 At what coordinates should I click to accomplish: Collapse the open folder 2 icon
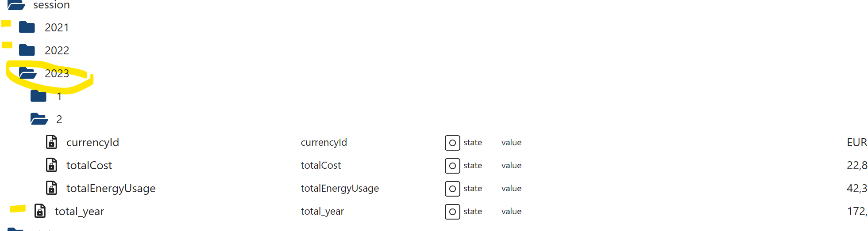pos(39,119)
